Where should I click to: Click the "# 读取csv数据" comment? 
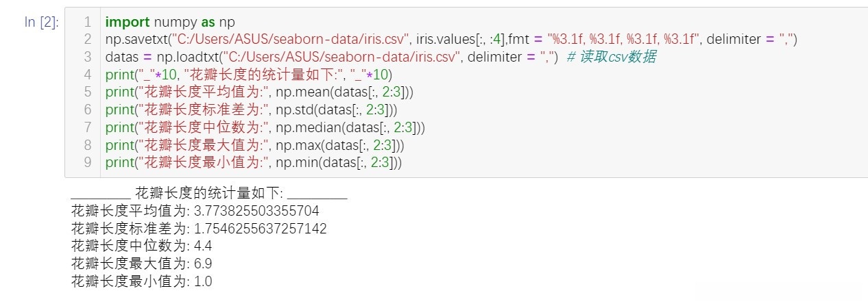(611, 57)
